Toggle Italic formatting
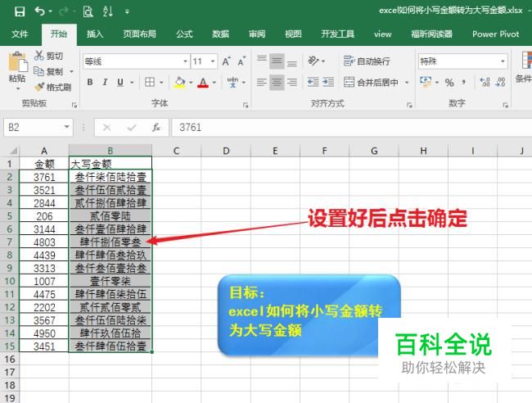The height and width of the screenshot is (403, 532). [x=105, y=82]
